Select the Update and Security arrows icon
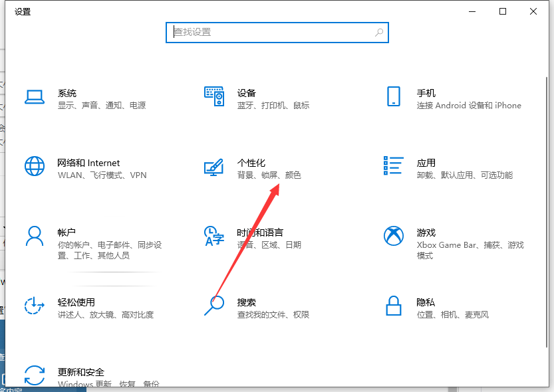 (34, 374)
